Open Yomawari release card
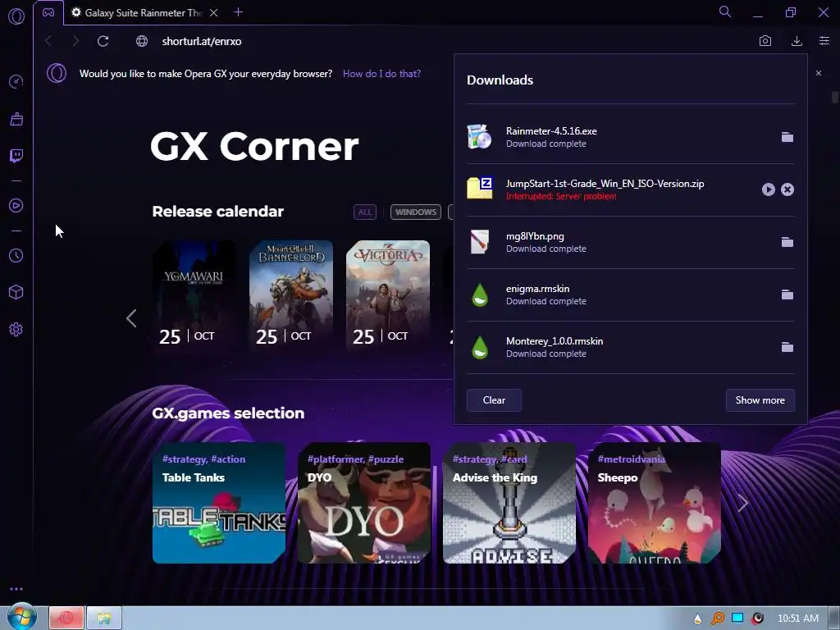 [194, 295]
